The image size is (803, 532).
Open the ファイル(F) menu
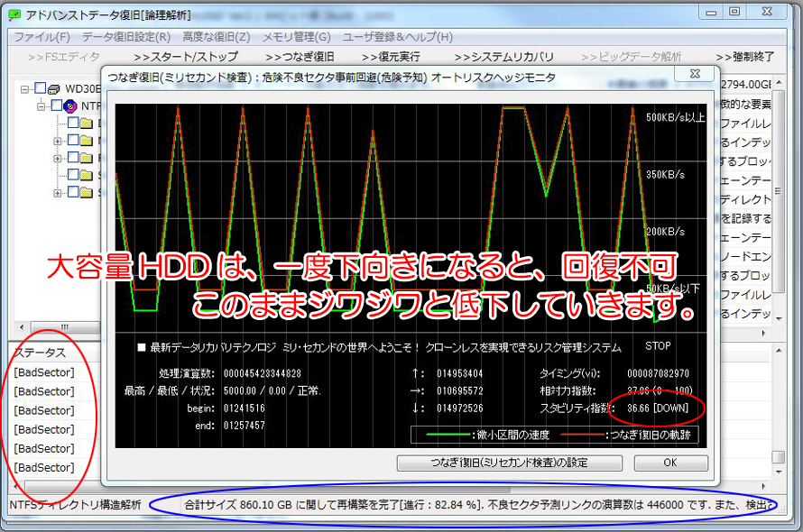42,37
